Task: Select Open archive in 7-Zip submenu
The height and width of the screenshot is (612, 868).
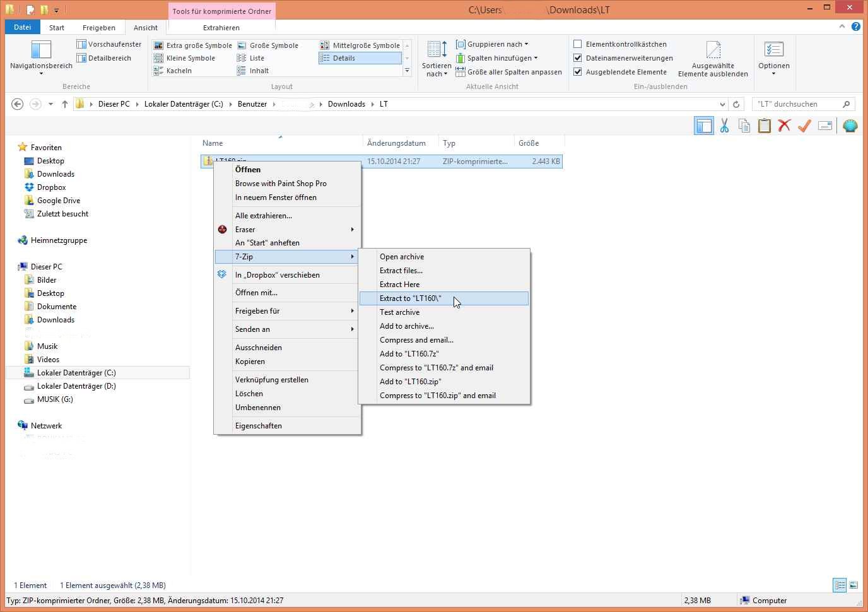Action: pos(444,257)
